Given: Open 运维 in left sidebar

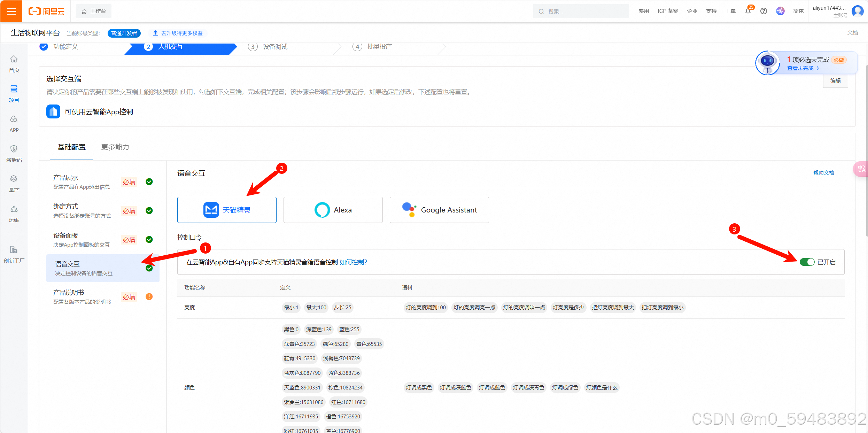Looking at the screenshot, I should (14, 213).
